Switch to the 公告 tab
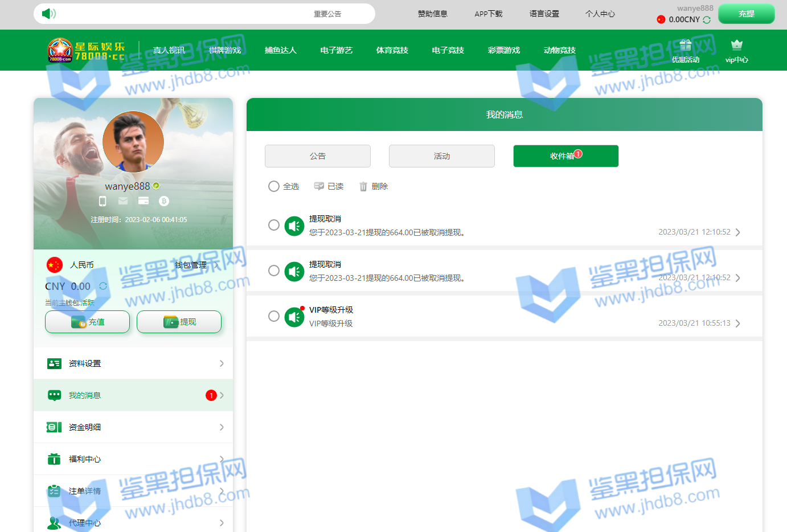The image size is (787, 532). pyautogui.click(x=318, y=156)
